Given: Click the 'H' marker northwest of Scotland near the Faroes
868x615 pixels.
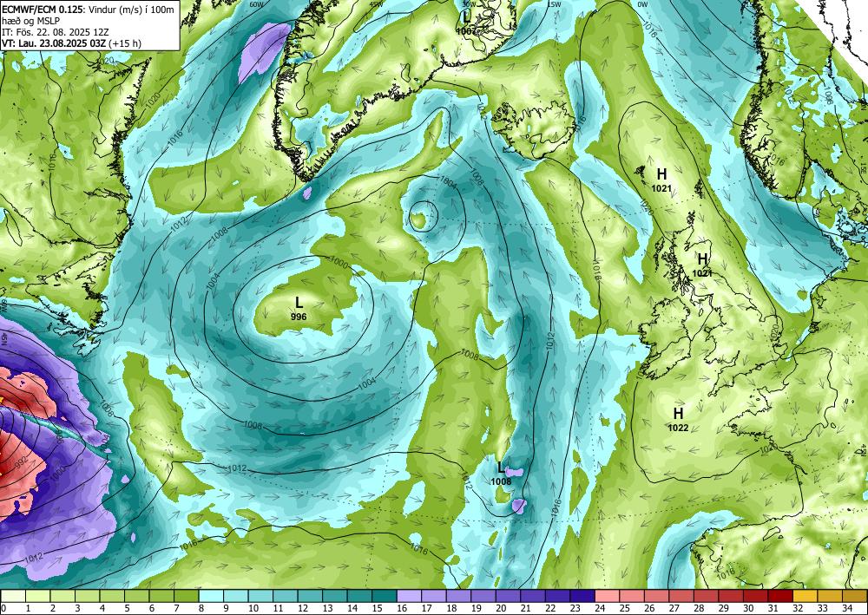Looking at the screenshot, I should tap(661, 174).
